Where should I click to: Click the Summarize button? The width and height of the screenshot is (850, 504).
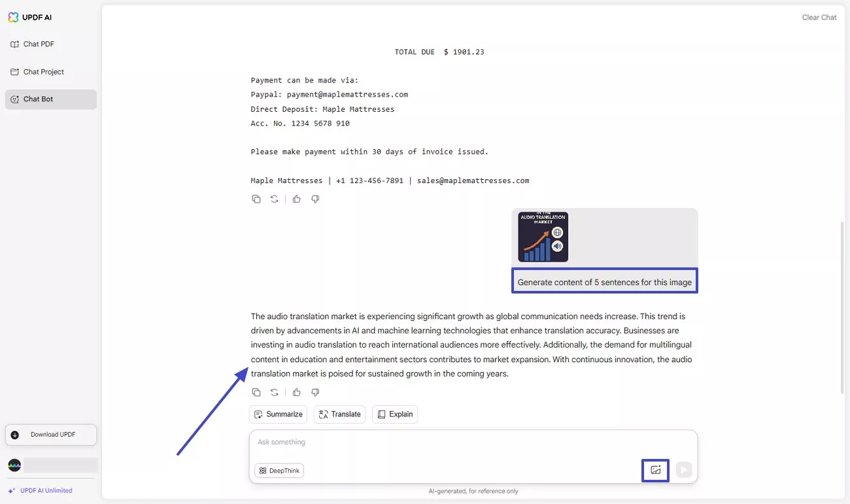click(x=278, y=414)
